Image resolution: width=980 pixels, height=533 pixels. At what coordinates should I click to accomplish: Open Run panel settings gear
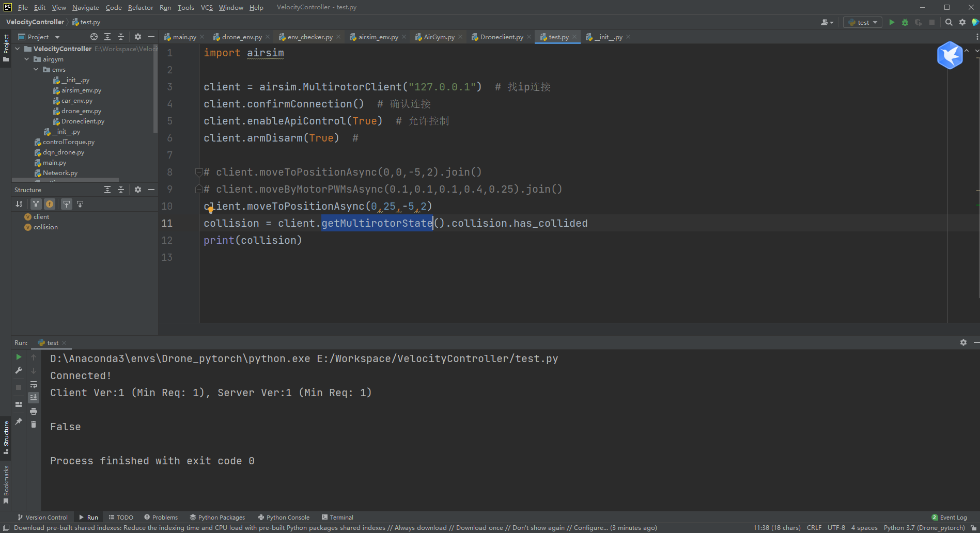pos(963,342)
